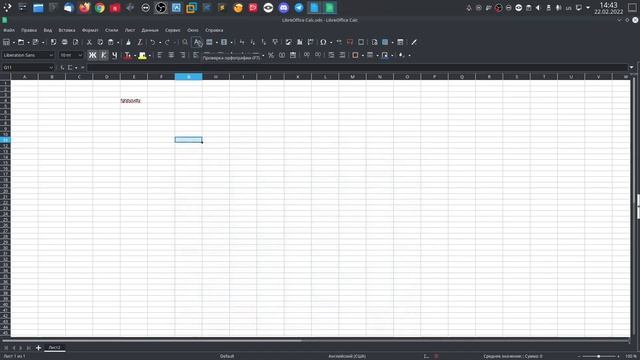Viewport: 640px width, 360px height.
Task: Expand the special character dropdown arrow
Action: click(331, 42)
